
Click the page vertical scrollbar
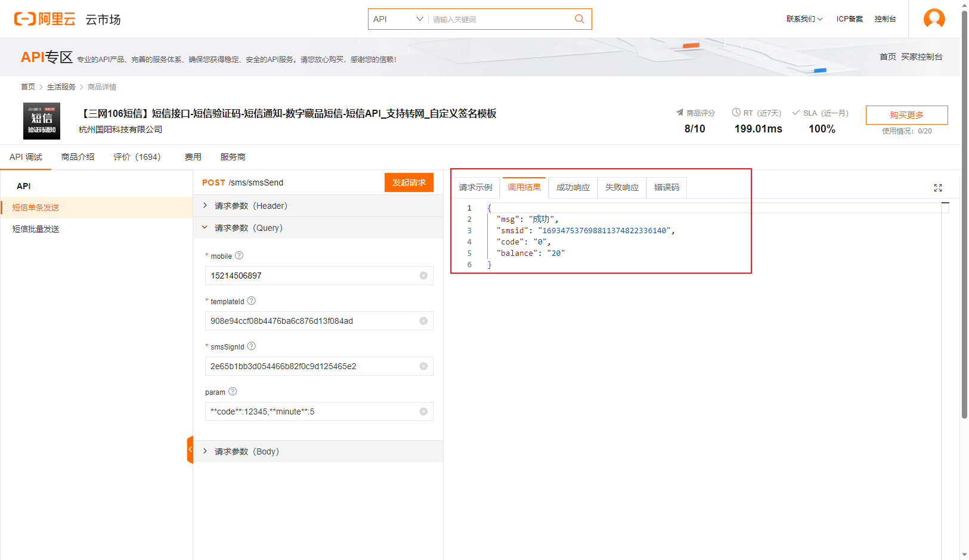(x=964, y=215)
